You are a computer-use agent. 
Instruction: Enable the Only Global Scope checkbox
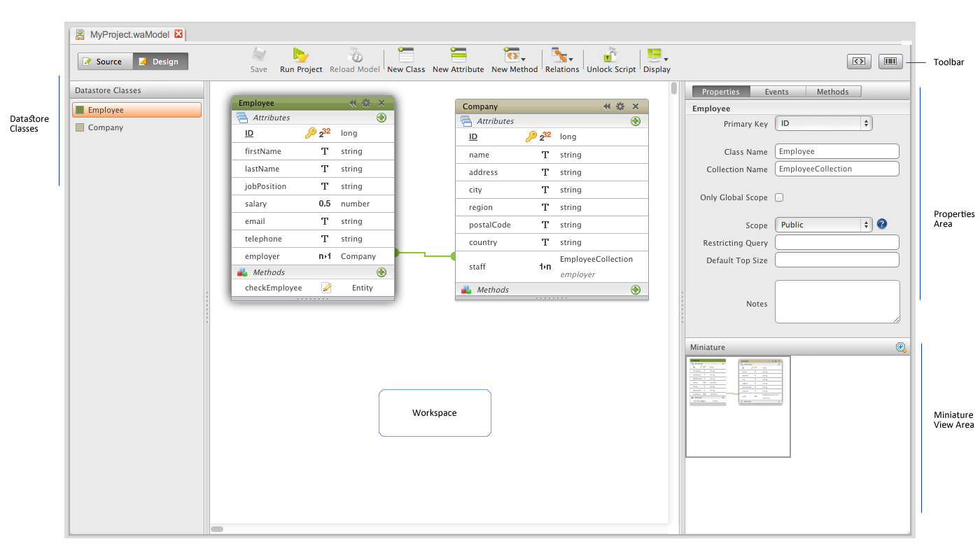point(779,197)
